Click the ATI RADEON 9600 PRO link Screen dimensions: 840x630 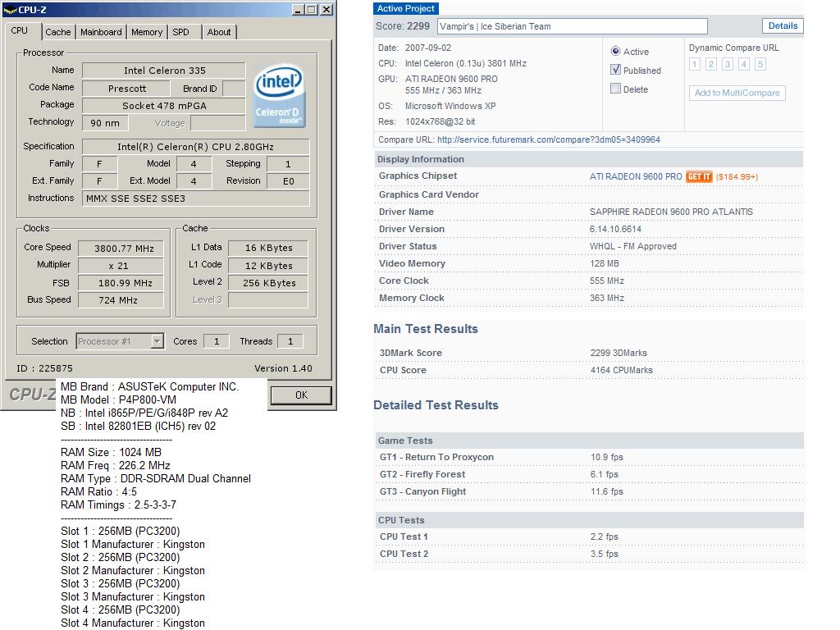[x=636, y=177]
